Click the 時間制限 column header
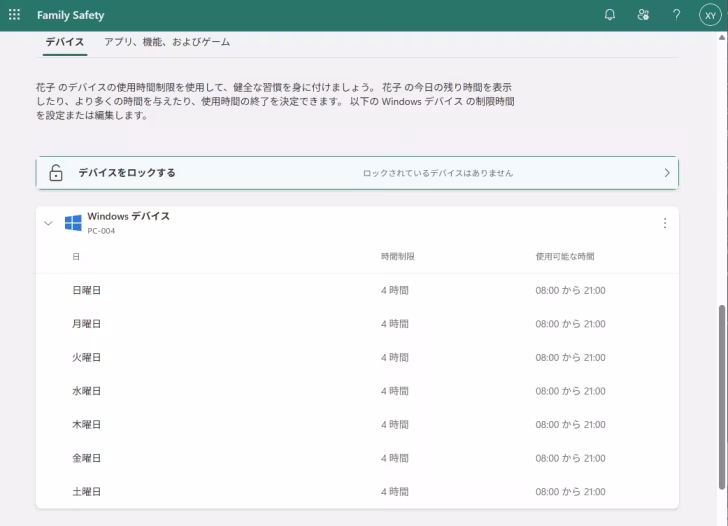 coord(397,256)
